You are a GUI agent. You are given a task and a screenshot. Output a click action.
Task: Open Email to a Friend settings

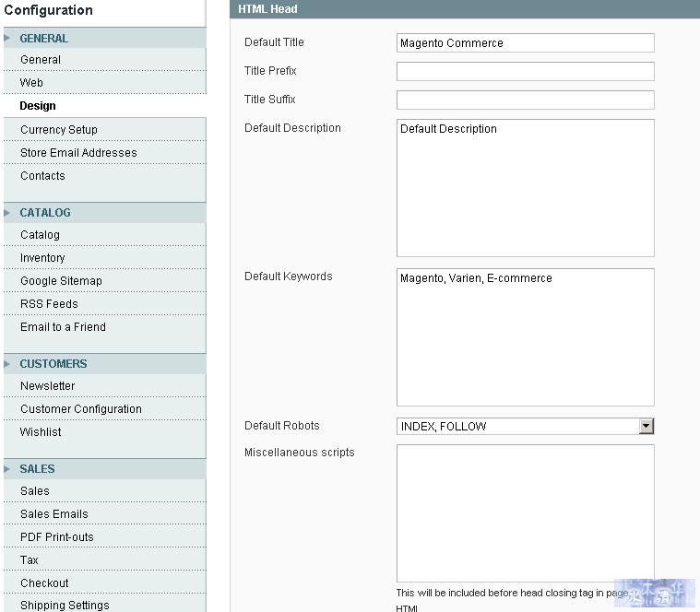tap(104, 327)
